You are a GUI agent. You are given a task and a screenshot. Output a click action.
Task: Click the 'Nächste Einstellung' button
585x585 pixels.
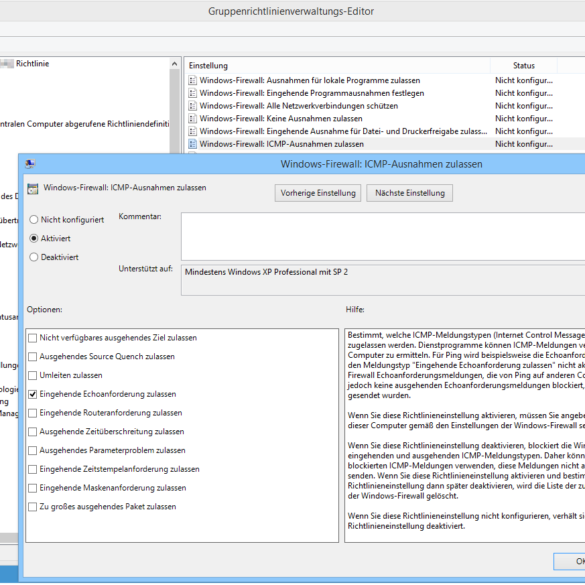click(410, 193)
